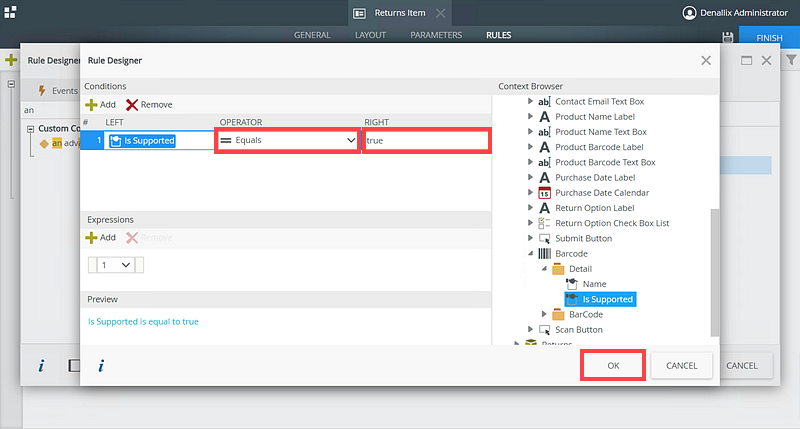The width and height of the screenshot is (800, 429).
Task: Click the Is Supported token in LEFT field
Action: point(142,141)
